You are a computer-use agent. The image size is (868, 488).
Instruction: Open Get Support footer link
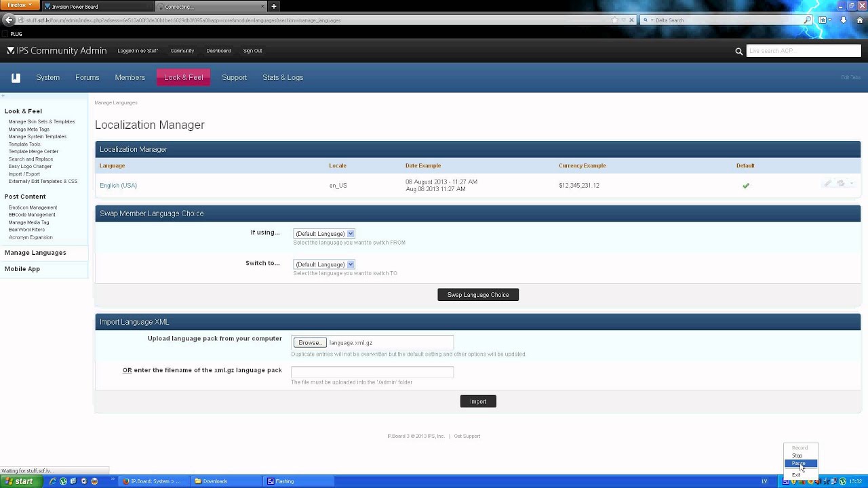pos(467,436)
